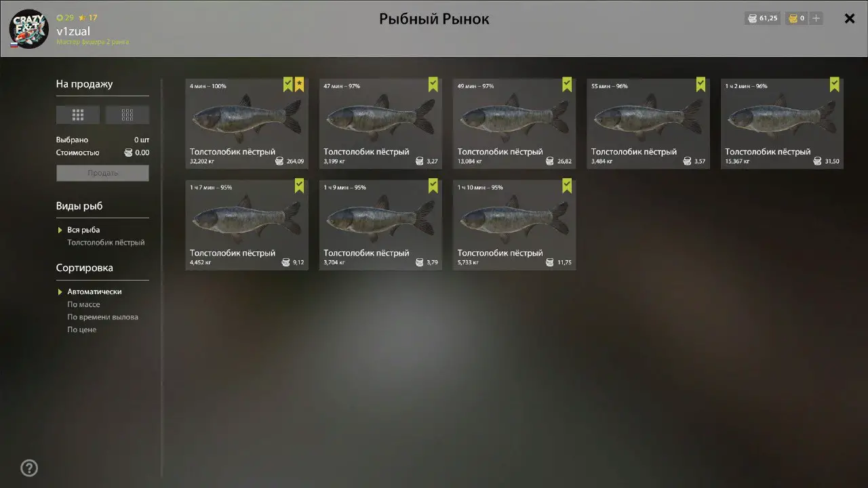Show Вся рыба filter
The width and height of the screenshot is (868, 488).
tap(83, 230)
